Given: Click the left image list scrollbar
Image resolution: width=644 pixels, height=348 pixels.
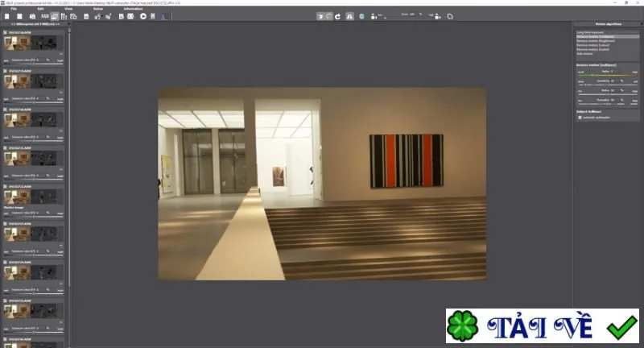Looking at the screenshot, I should 69,156.
